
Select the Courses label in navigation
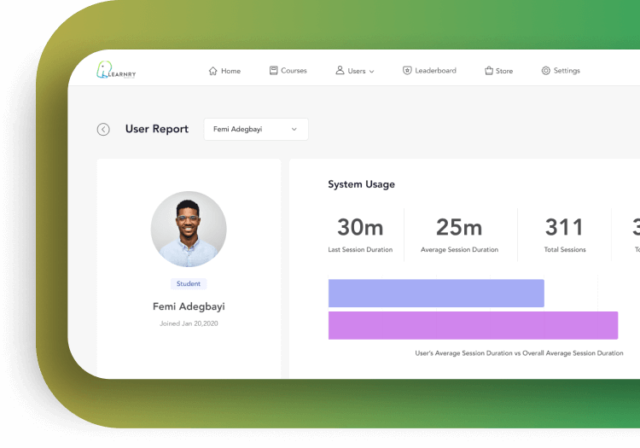point(294,71)
